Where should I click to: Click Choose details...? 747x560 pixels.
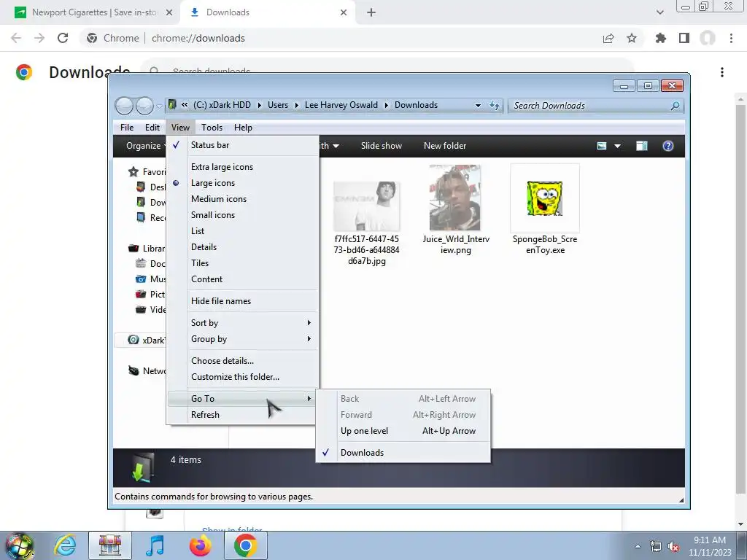[243, 360]
